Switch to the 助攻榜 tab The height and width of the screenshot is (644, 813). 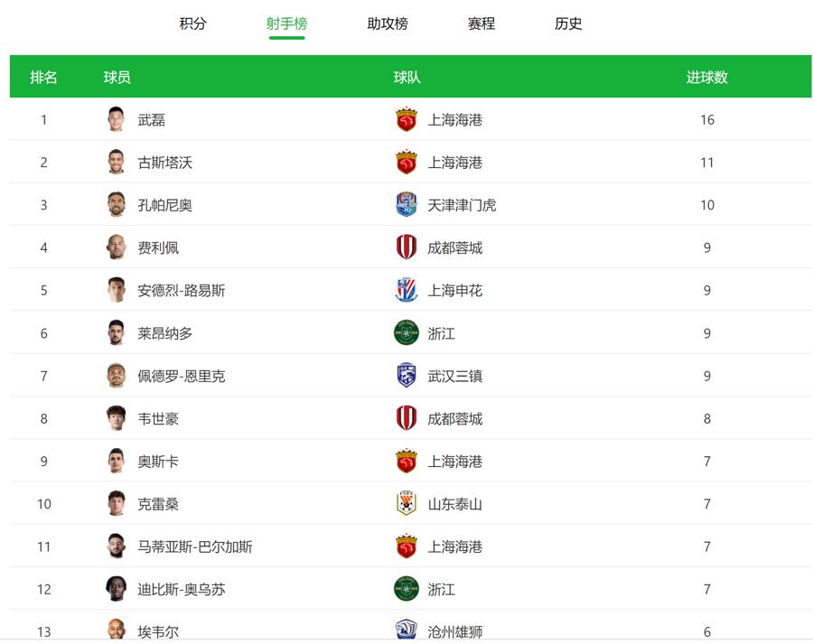(x=388, y=24)
